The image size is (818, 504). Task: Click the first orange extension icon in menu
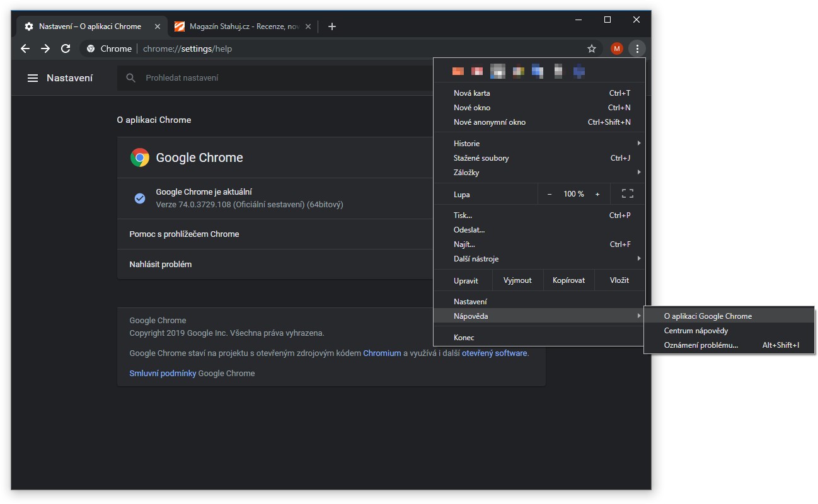pos(458,72)
